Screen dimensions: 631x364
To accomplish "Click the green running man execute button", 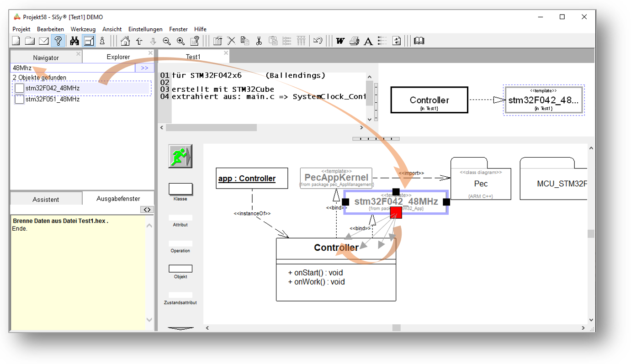I will [180, 156].
